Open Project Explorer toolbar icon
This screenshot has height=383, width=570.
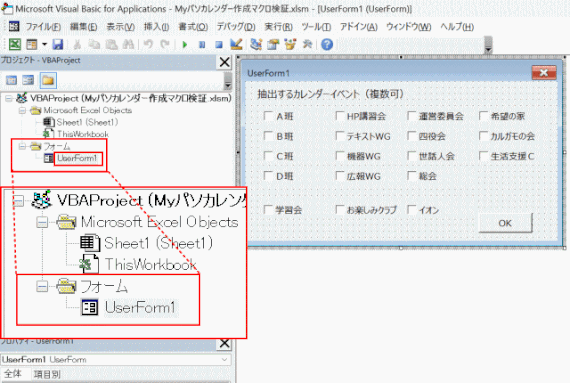tap(256, 44)
